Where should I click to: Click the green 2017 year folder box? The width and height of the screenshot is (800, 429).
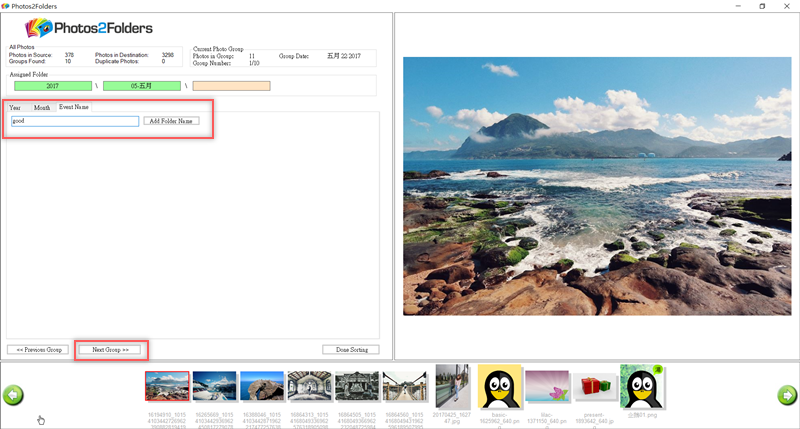(x=52, y=86)
